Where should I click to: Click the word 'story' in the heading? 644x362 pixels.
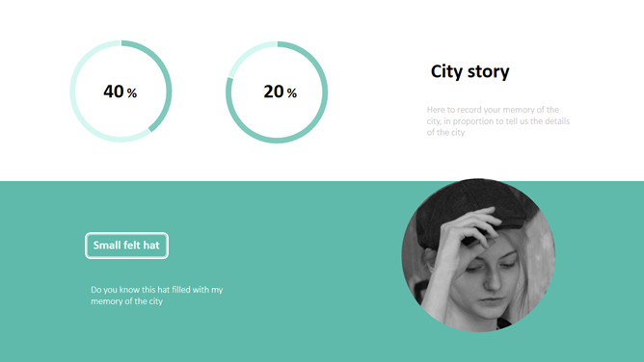(489, 72)
